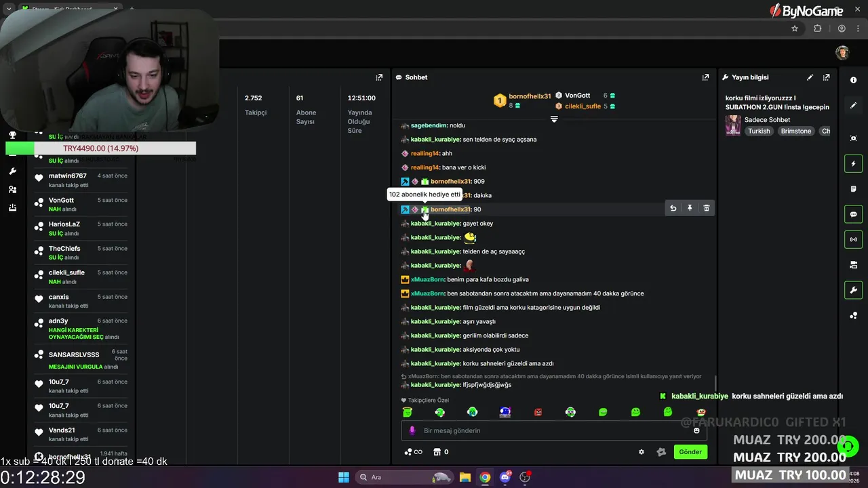Select TheChiefs activity entry
Image resolution: width=868 pixels, height=488 pixels.
click(x=81, y=253)
